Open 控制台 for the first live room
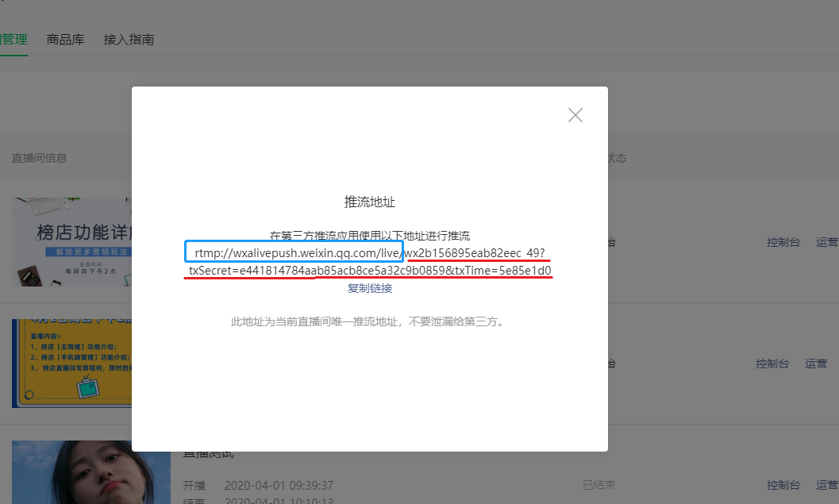839x504 pixels. [783, 242]
